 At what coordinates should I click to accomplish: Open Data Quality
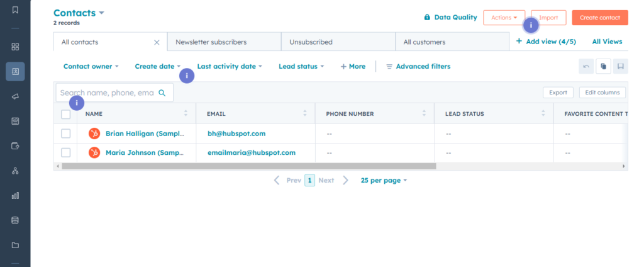(450, 17)
